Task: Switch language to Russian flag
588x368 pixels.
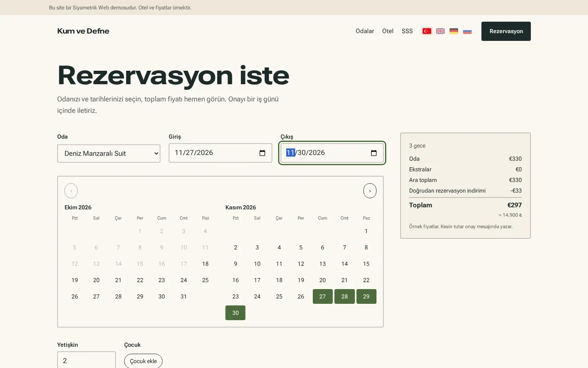Action: coord(467,31)
